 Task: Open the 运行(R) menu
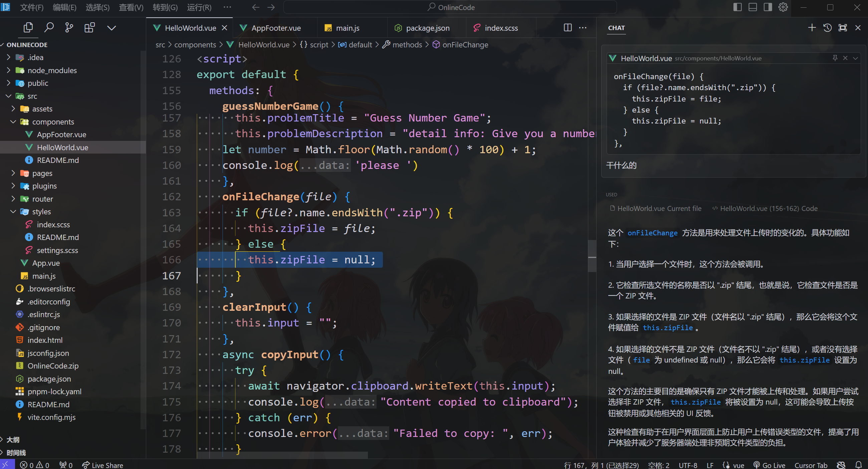click(199, 7)
